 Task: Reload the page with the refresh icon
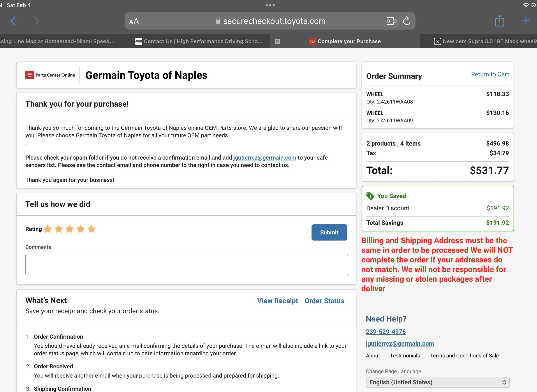coord(407,21)
